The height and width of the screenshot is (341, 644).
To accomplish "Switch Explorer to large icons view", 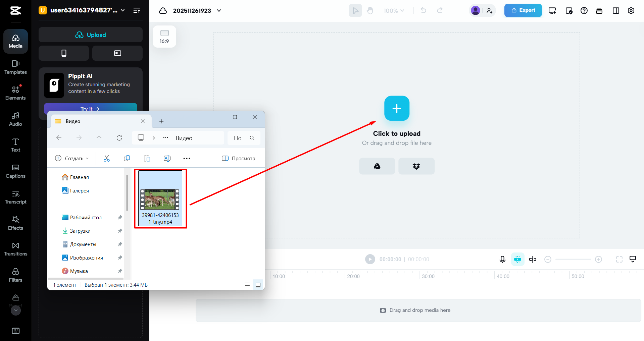I will tap(258, 285).
